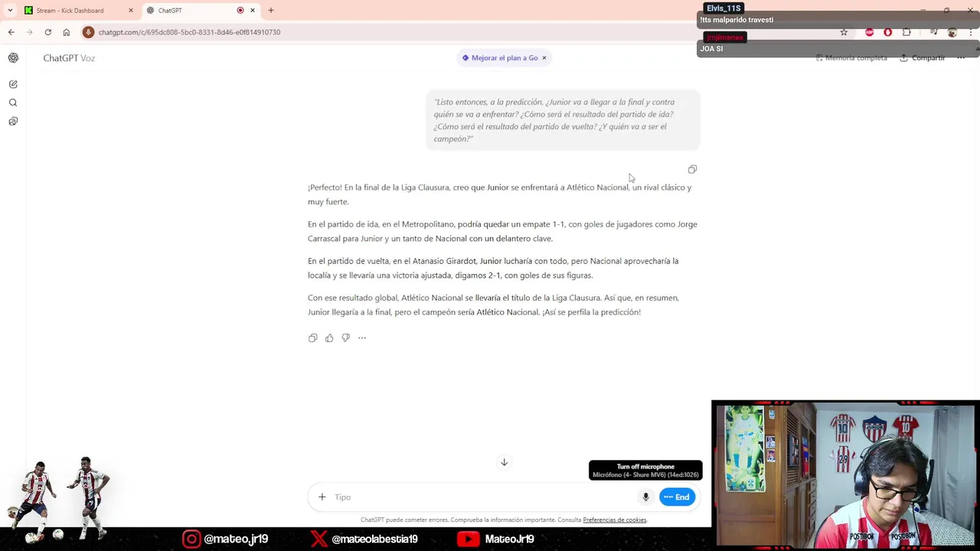Viewport: 980px width, 551px height.
Task: Copy the quoted user prompt message
Action: (692, 169)
